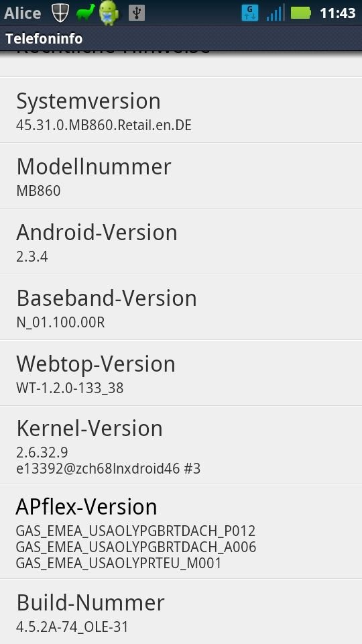
Task: Tap the MB860 model number value
Action: tap(39, 191)
